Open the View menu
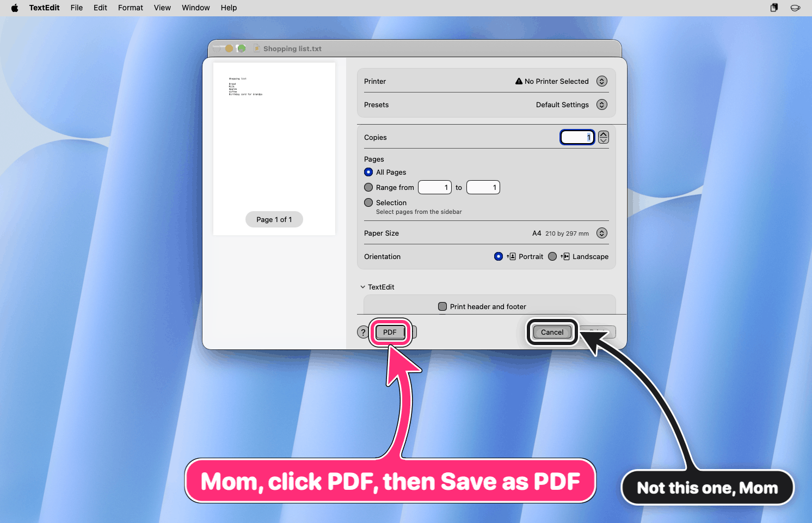Image resolution: width=812 pixels, height=523 pixels. [x=162, y=8]
